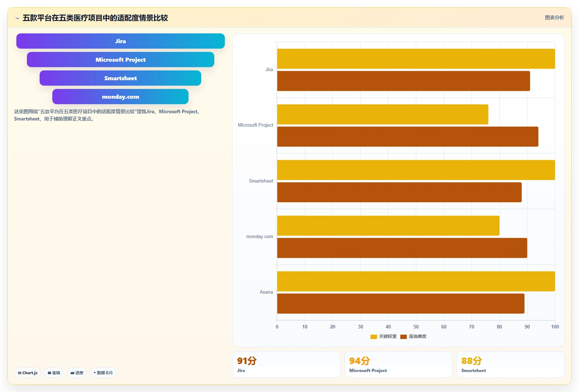Click monday.com's brown bar
The image size is (579, 392).
(x=402, y=248)
